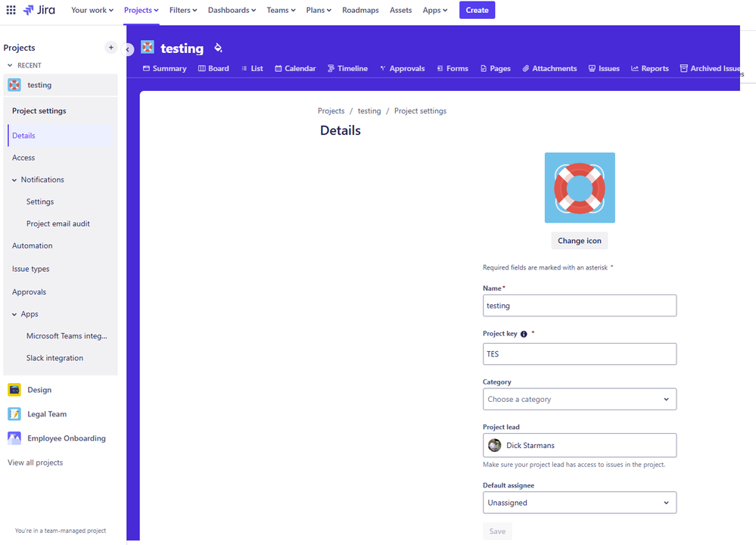The width and height of the screenshot is (756, 545).
Task: Click View all projects link
Action: point(36,462)
